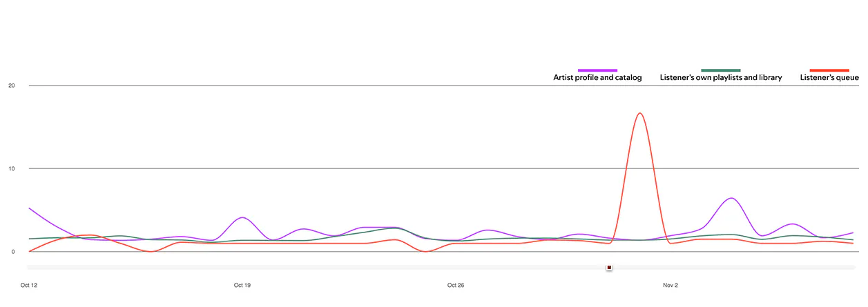Image resolution: width=868 pixels, height=307 pixels.
Task: Select the Oct 12 date label
Action: click(29, 285)
